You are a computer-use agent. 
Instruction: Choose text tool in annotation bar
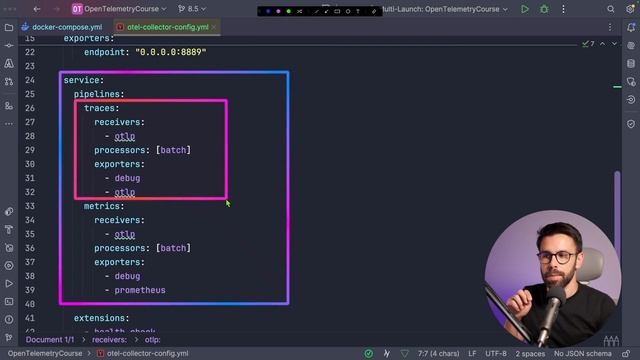pos(358,11)
